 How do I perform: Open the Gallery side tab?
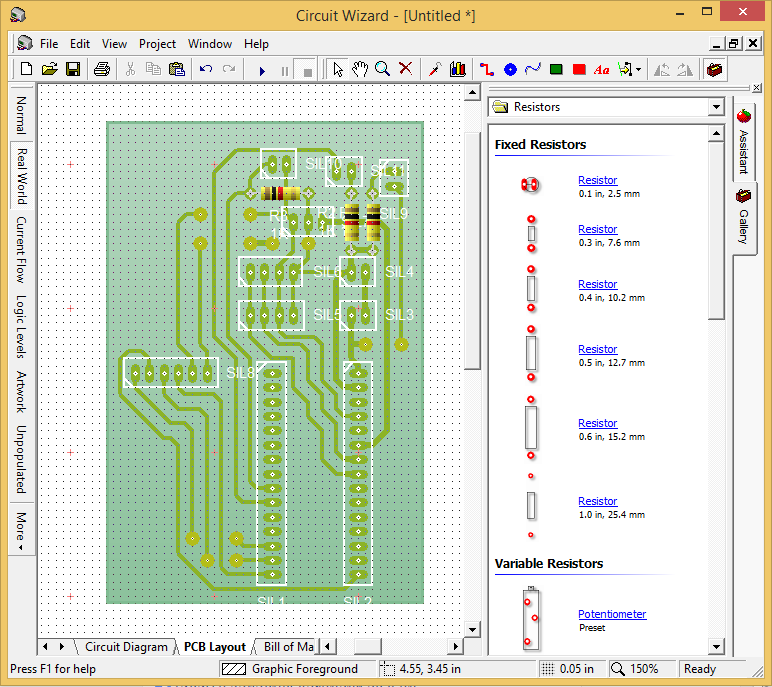743,218
